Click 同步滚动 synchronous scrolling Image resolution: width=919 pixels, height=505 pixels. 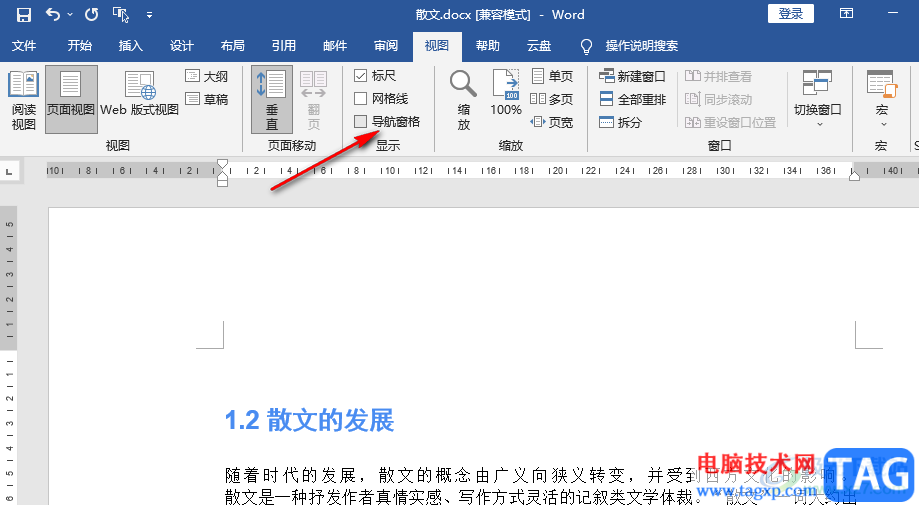tap(718, 99)
